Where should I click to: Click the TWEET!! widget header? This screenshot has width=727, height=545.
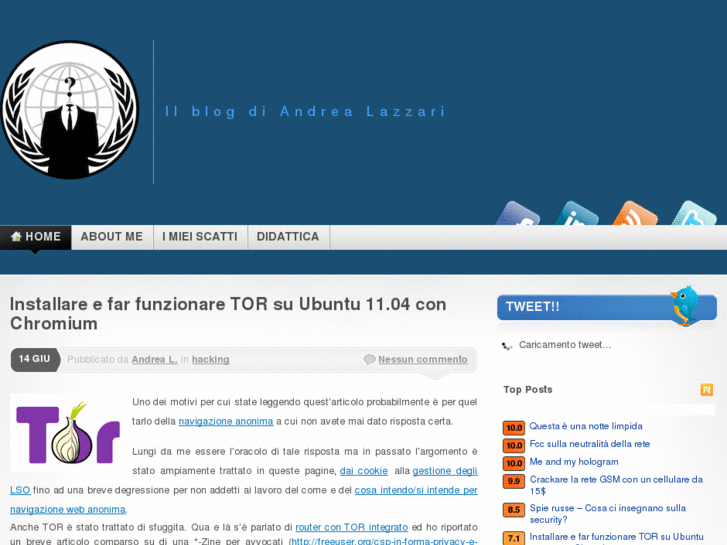606,307
